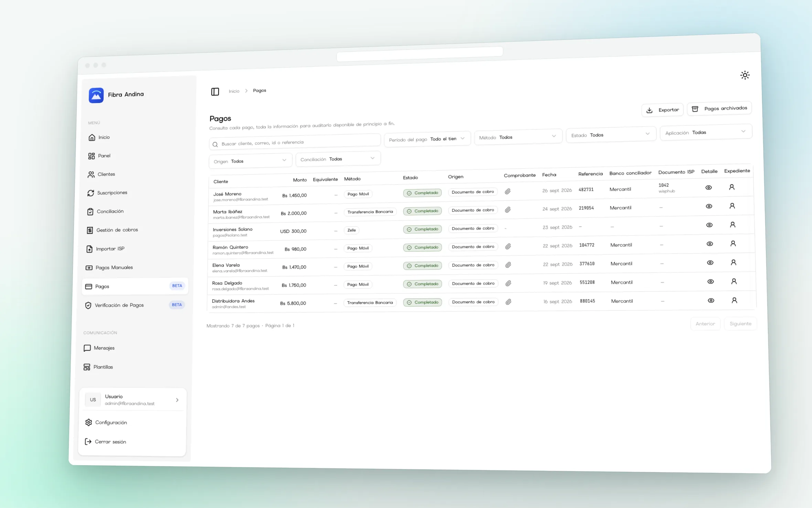This screenshot has width=812, height=508.
Task: Open Pagos archivados
Action: point(719,108)
